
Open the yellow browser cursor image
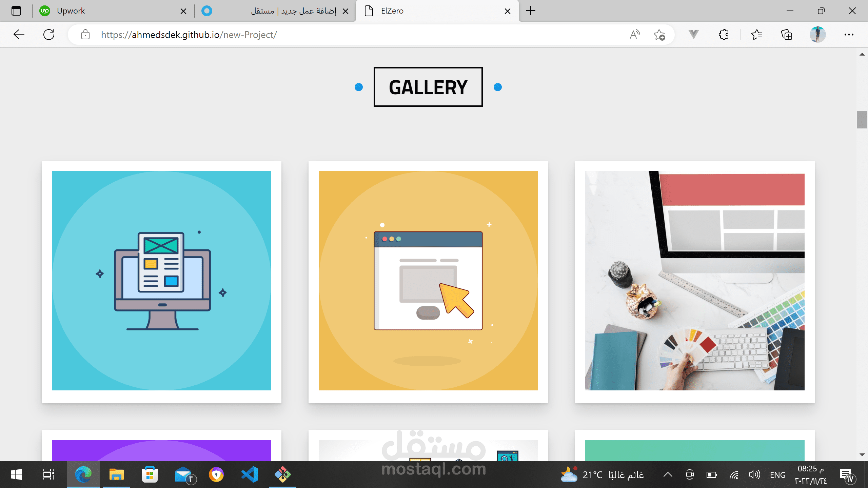428,281
